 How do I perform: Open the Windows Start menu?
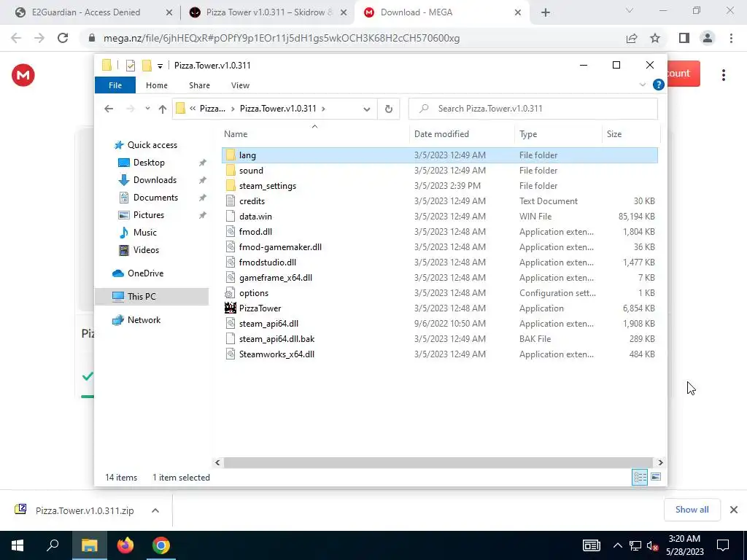pos(18,545)
